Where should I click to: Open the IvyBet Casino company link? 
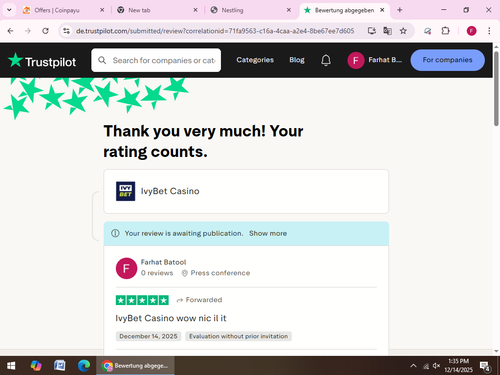pos(170,191)
